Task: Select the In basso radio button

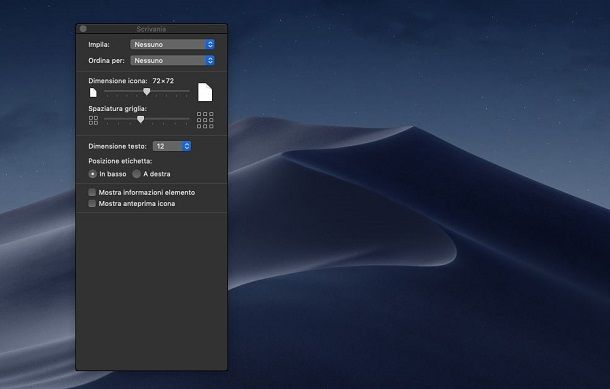Action: click(x=93, y=174)
